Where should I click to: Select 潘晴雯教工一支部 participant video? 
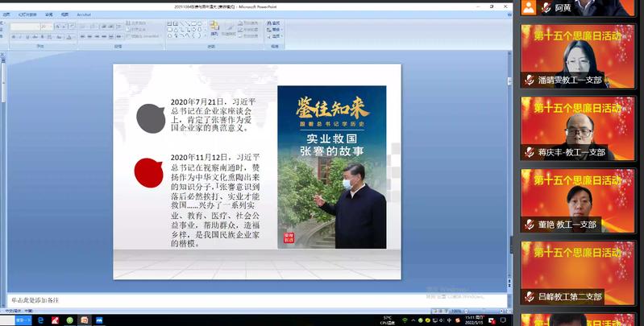pos(578,56)
